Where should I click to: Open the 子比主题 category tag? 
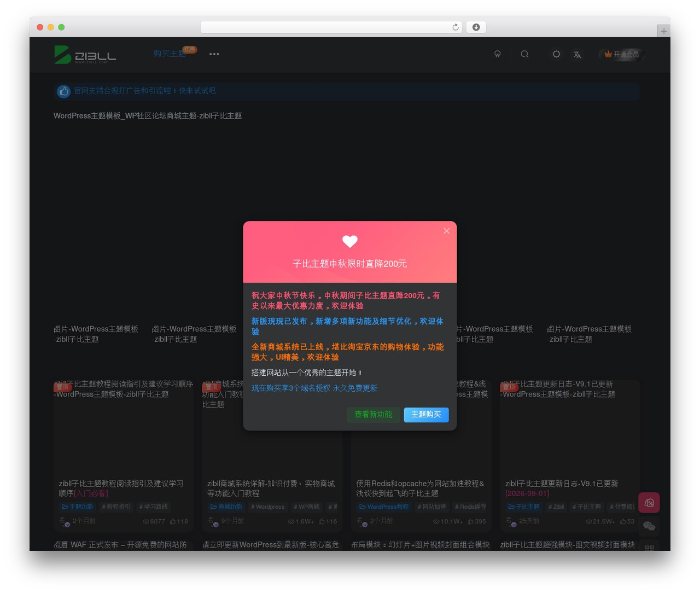[x=523, y=507]
